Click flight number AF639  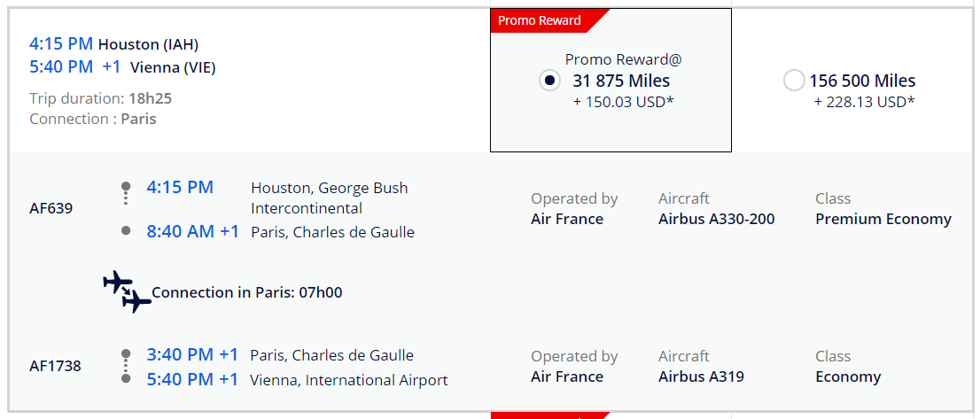pos(51,209)
